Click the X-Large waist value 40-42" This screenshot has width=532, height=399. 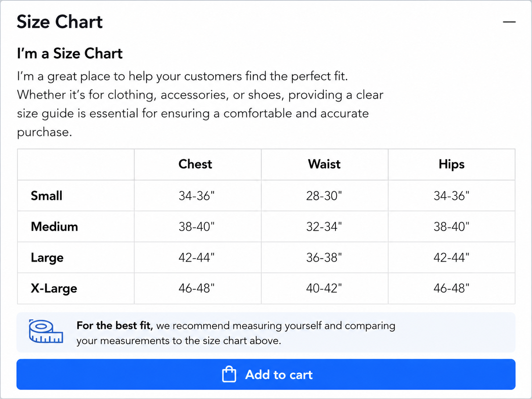click(324, 288)
